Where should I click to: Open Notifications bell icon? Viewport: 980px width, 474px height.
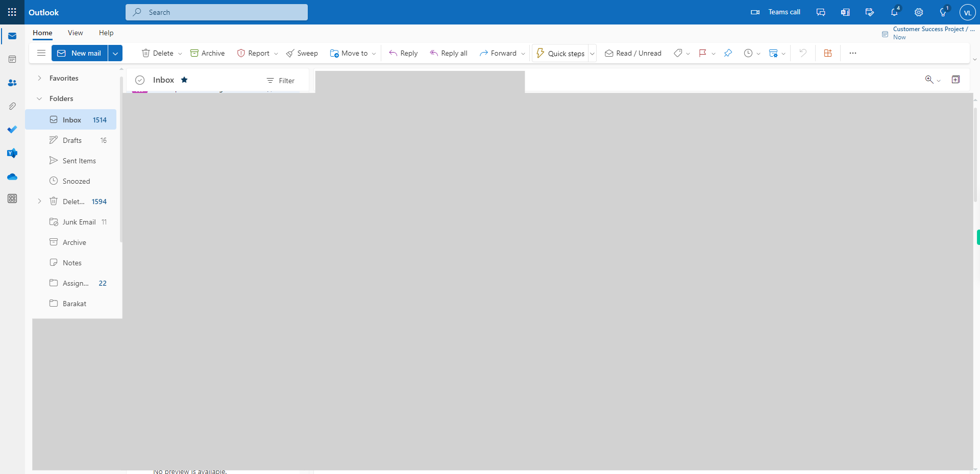(894, 12)
